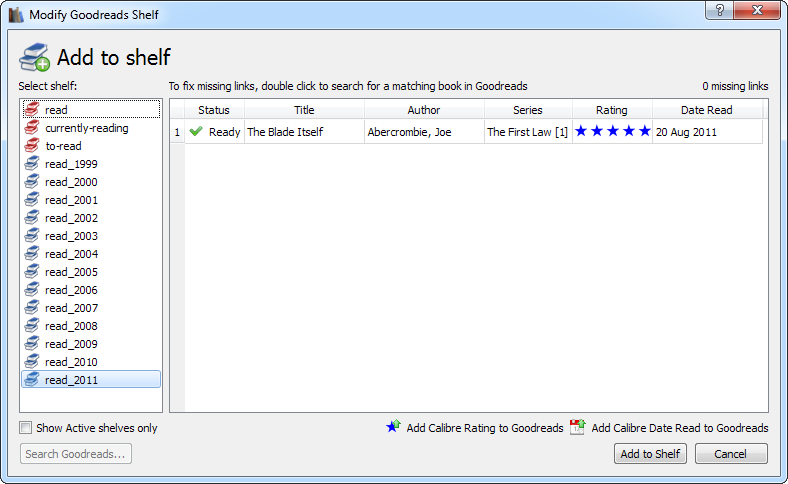Image resolution: width=788 pixels, height=484 pixels.
Task: Click Add Calibre Rating to Goodreads link
Action: (484, 428)
